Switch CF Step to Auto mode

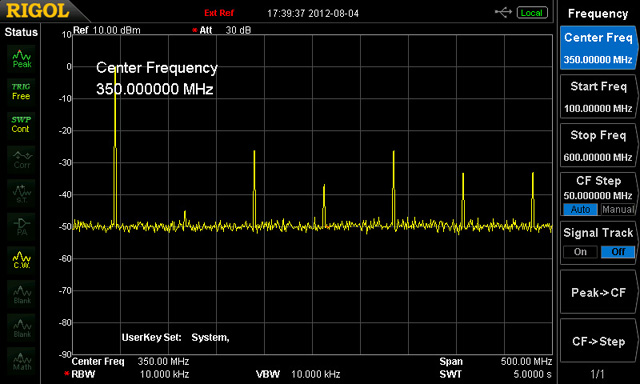[x=580, y=209]
